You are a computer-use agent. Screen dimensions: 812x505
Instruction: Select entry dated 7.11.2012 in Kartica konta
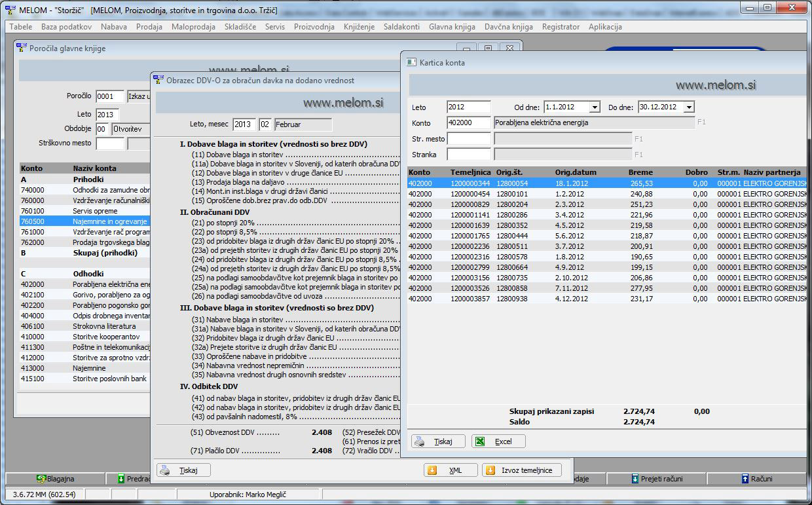coord(572,288)
